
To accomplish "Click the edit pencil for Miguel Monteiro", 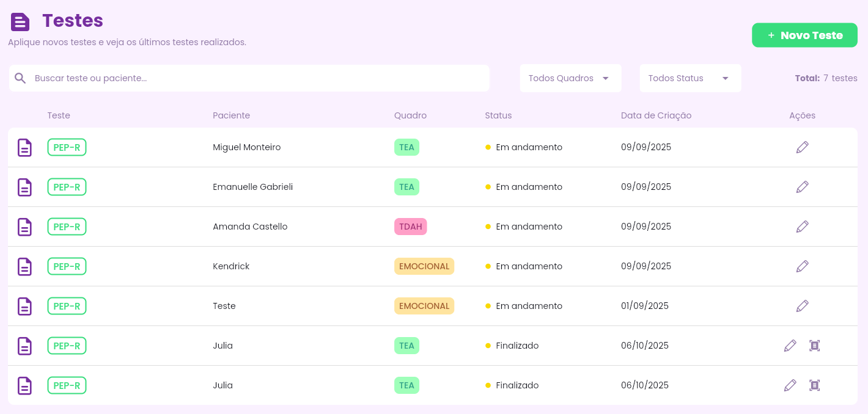I will [x=802, y=147].
